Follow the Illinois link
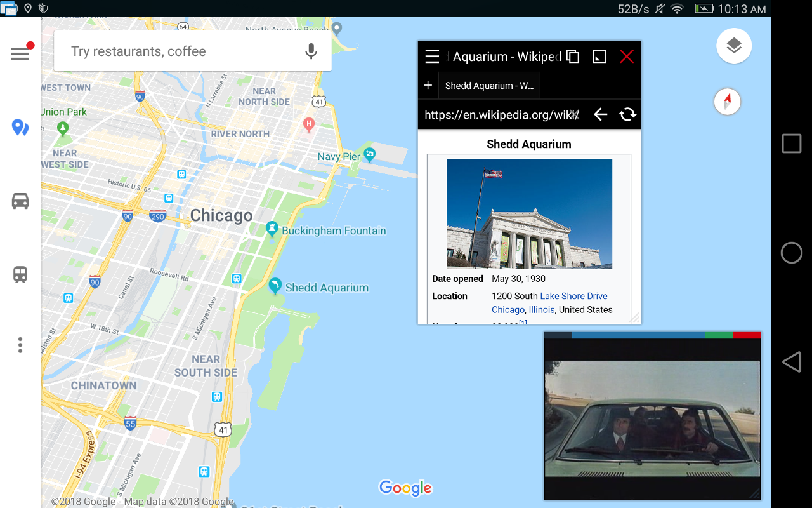Screen dimensions: 812x508 pyautogui.click(x=542, y=310)
